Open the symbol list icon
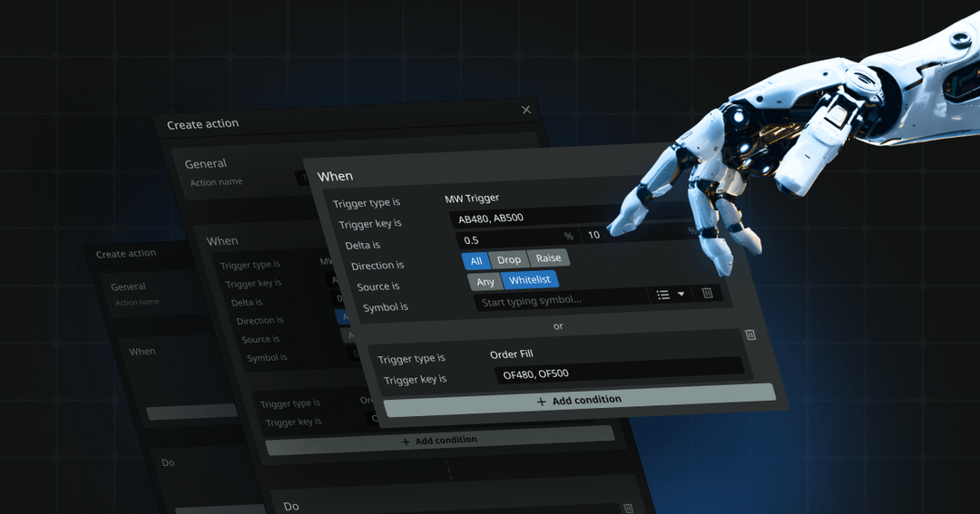Screen dimensions: 980x514 (663, 295)
